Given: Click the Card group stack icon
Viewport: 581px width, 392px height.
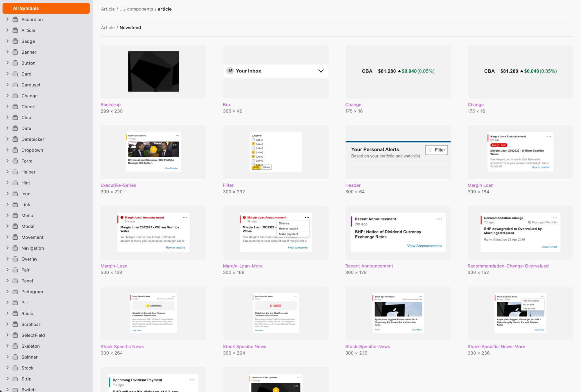Looking at the screenshot, I should click(x=15, y=74).
